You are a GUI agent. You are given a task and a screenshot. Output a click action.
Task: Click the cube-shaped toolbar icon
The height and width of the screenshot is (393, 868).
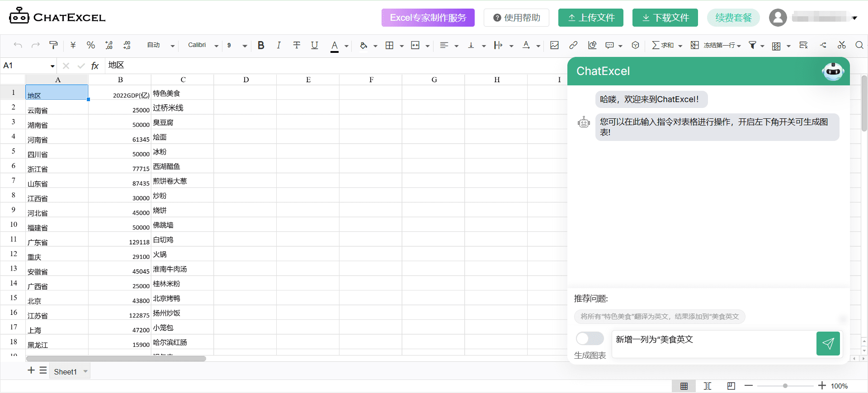point(635,45)
